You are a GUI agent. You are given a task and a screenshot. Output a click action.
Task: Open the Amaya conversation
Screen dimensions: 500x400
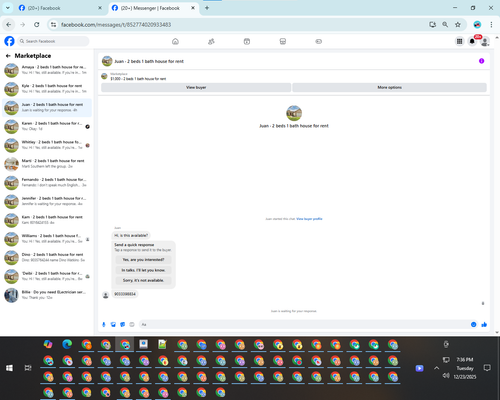47,70
